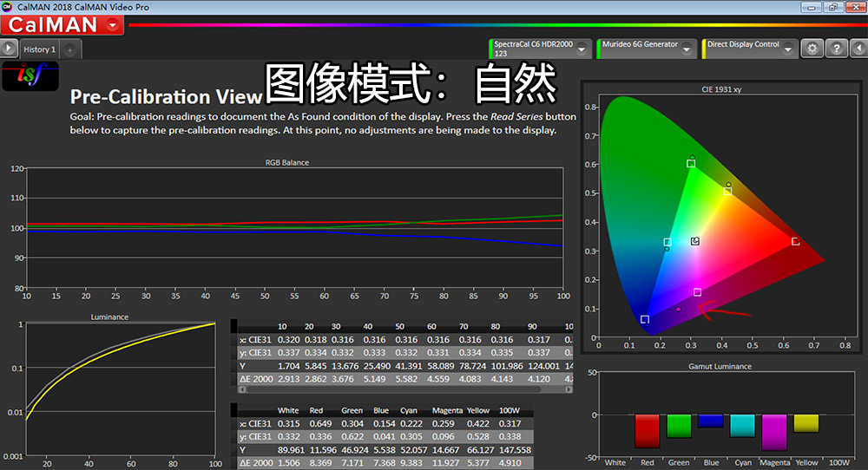Click the blue primary target square on CIE chart
This screenshot has height=470, width=868.
tap(645, 320)
